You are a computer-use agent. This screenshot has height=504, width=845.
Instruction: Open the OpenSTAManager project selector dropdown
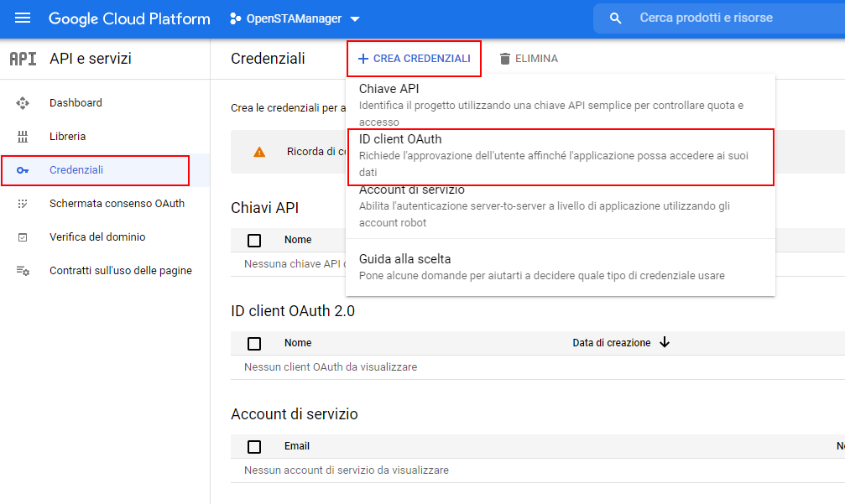click(x=295, y=18)
